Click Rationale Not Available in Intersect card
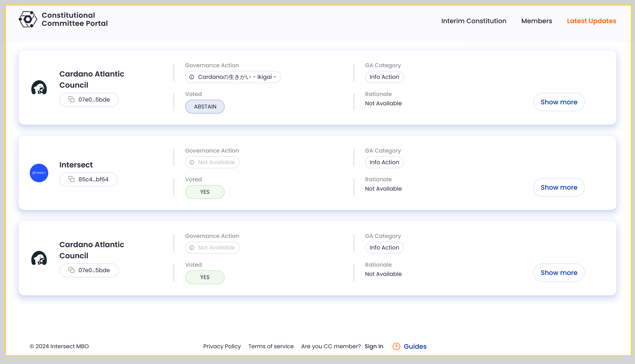 point(383,188)
